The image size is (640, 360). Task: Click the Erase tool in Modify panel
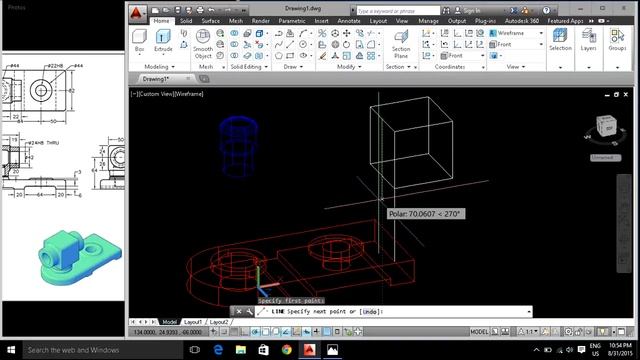(322, 56)
